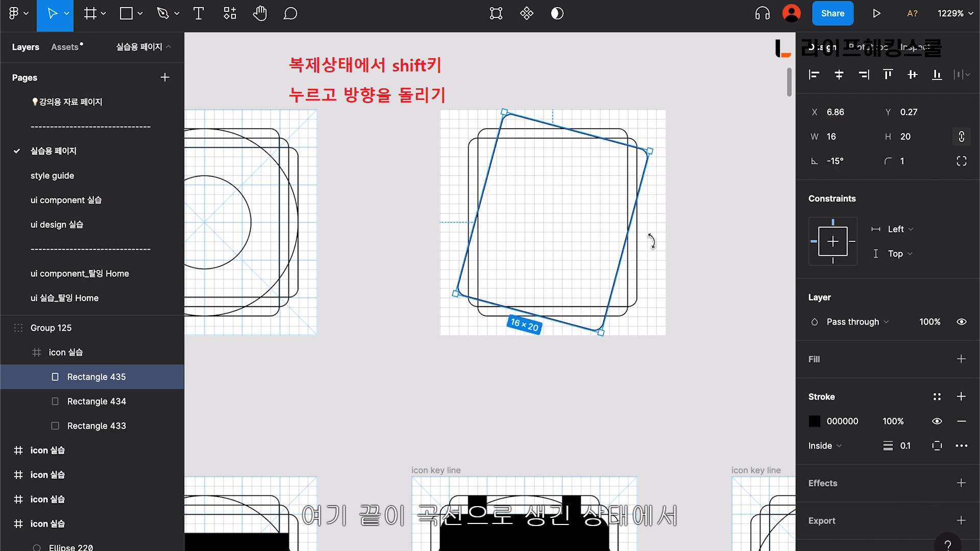
Task: Switch to the Assets tab
Action: coord(65,47)
